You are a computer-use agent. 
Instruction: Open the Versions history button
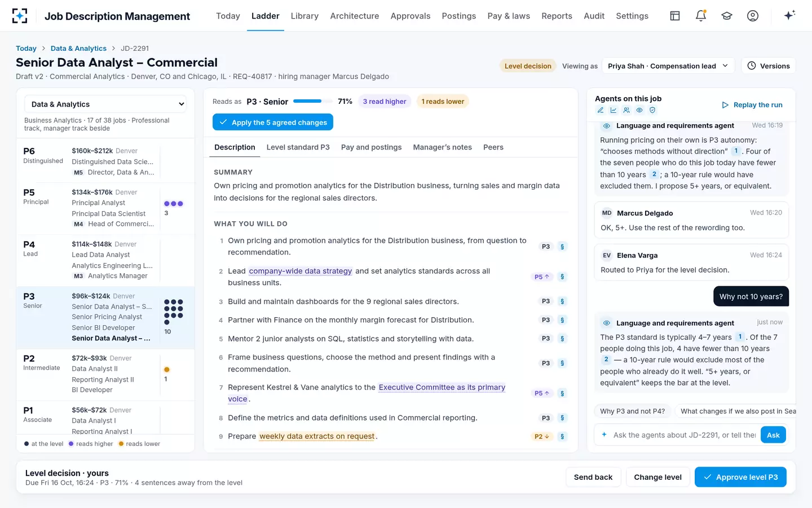coord(768,66)
